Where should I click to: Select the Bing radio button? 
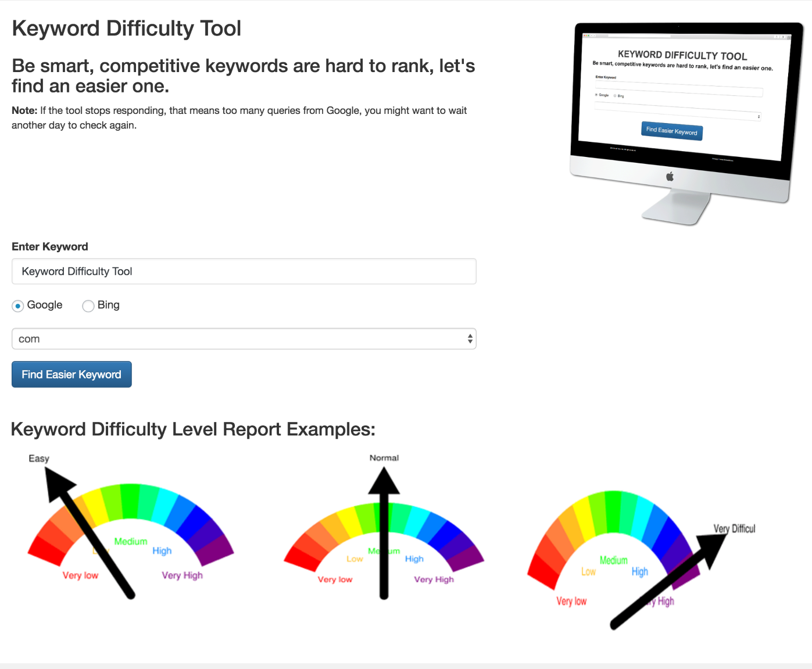[x=88, y=306]
